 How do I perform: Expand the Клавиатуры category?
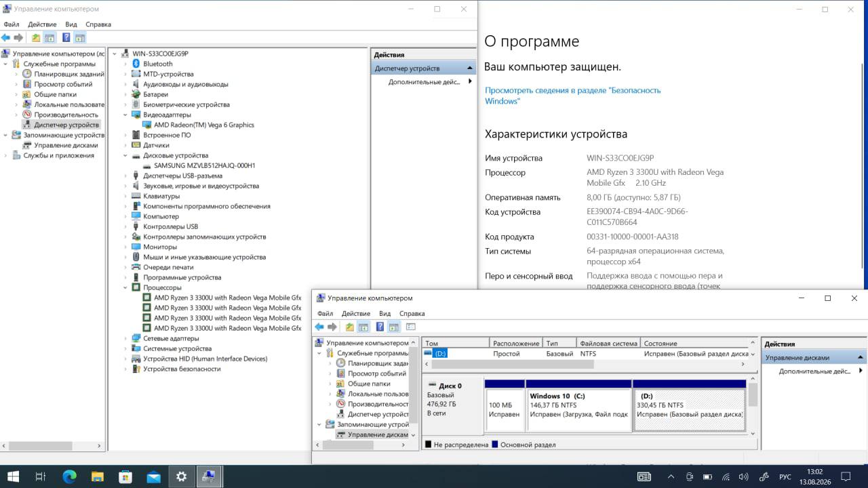pos(125,196)
